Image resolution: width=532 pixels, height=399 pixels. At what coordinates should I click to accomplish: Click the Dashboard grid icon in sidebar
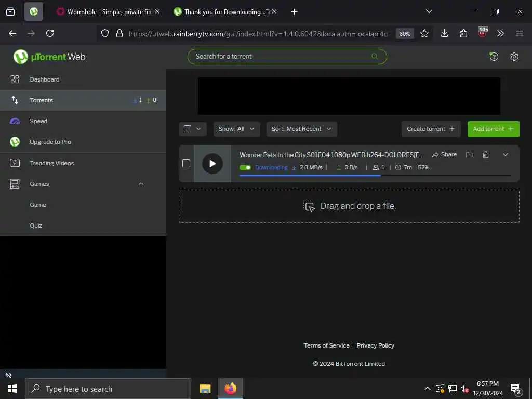tap(15, 79)
